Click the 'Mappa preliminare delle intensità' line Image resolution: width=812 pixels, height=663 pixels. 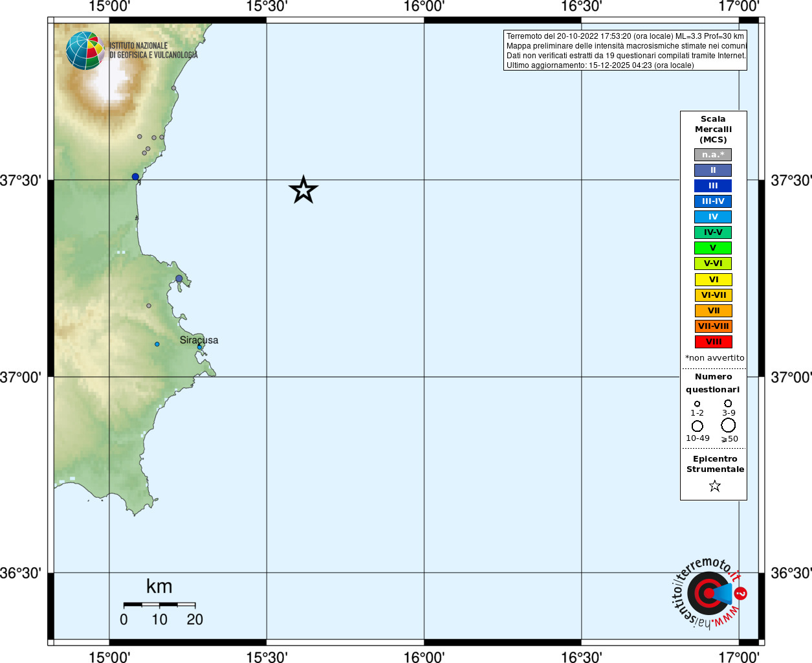pyautogui.click(x=626, y=46)
